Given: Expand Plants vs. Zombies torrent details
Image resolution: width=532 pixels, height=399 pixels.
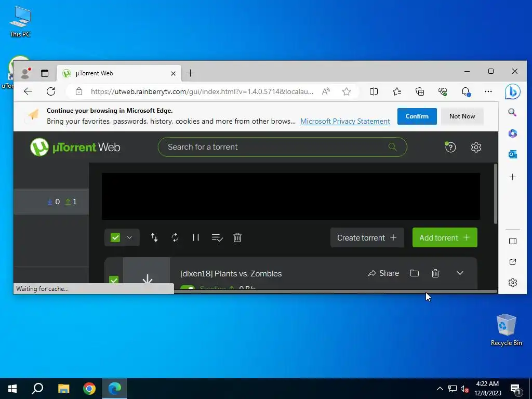Looking at the screenshot, I should tap(460, 273).
